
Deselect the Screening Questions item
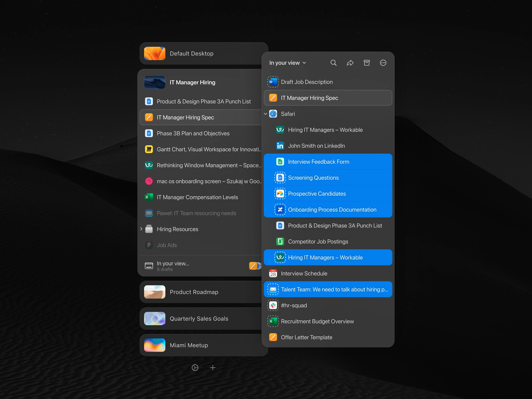coord(313,178)
